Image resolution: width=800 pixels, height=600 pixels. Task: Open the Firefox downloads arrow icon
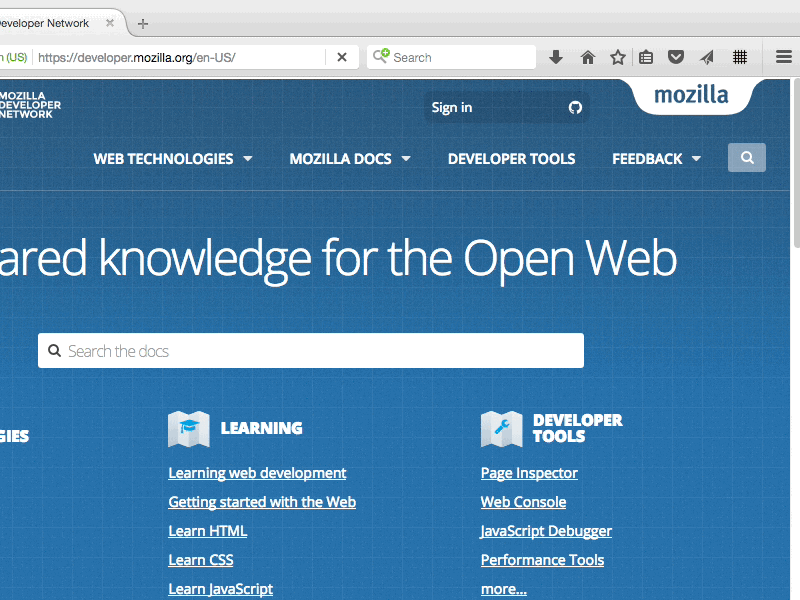556,57
